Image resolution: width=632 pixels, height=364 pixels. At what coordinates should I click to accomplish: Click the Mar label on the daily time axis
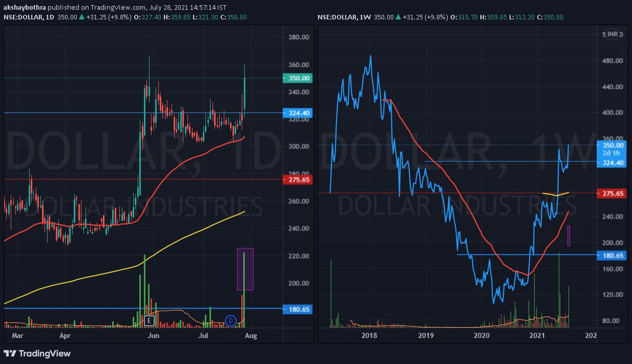(18, 335)
